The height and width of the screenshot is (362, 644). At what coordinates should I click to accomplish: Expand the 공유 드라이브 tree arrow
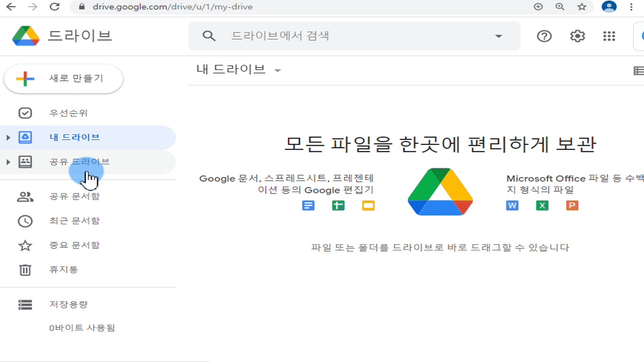[8, 162]
